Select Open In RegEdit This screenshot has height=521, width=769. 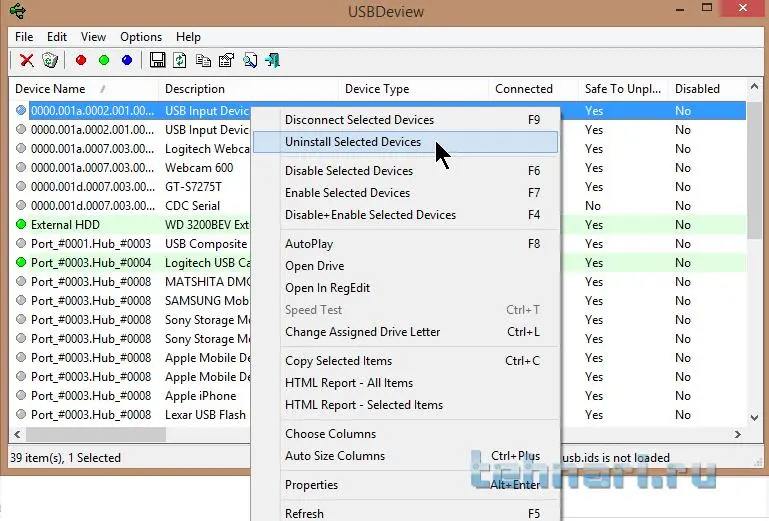[405, 288]
